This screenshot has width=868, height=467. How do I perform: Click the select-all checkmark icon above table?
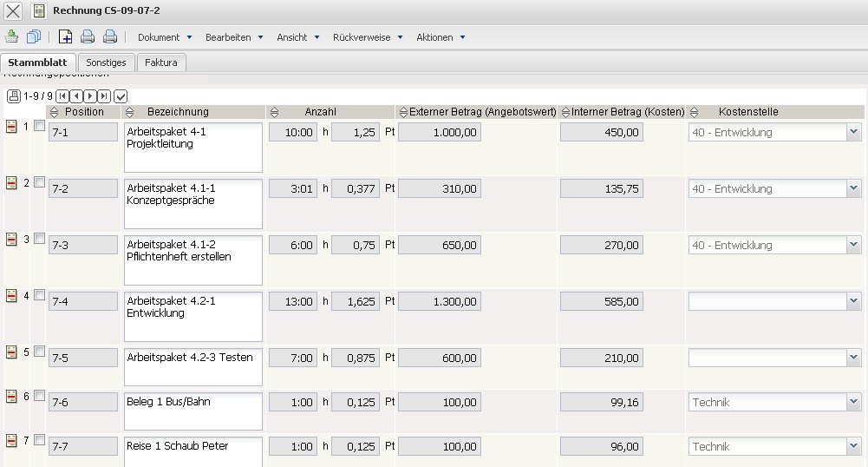coord(121,96)
